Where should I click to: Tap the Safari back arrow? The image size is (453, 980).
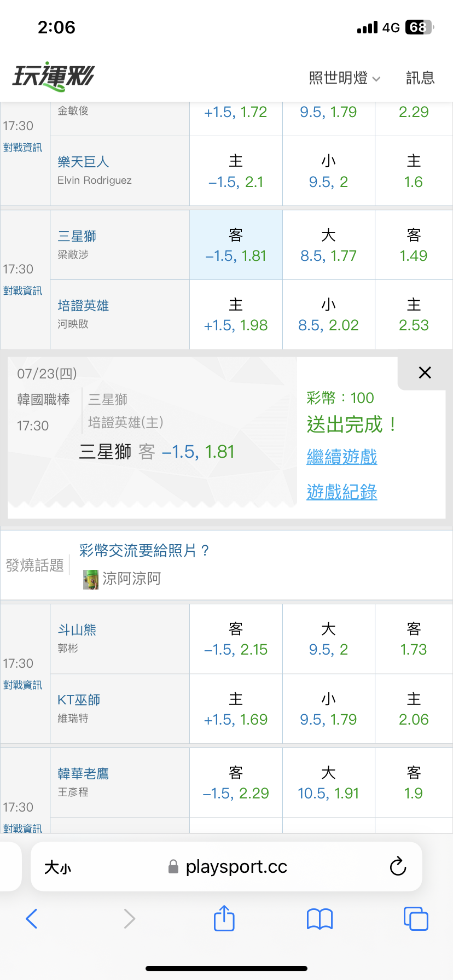click(32, 919)
